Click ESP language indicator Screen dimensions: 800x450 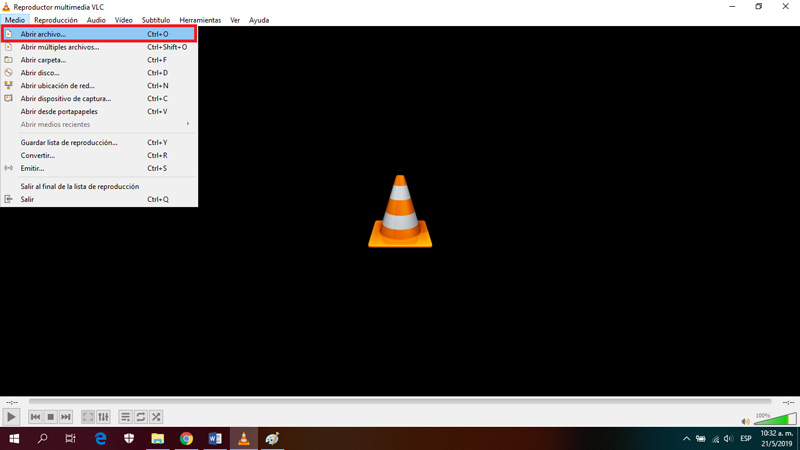pyautogui.click(x=746, y=439)
